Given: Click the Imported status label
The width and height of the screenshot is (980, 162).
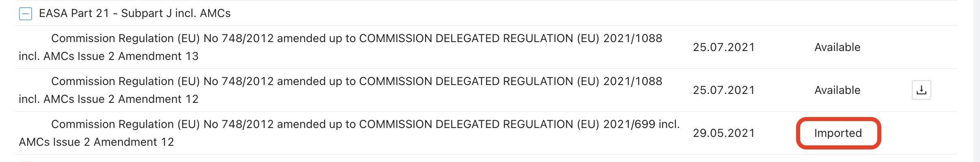Looking at the screenshot, I should click(x=838, y=133).
